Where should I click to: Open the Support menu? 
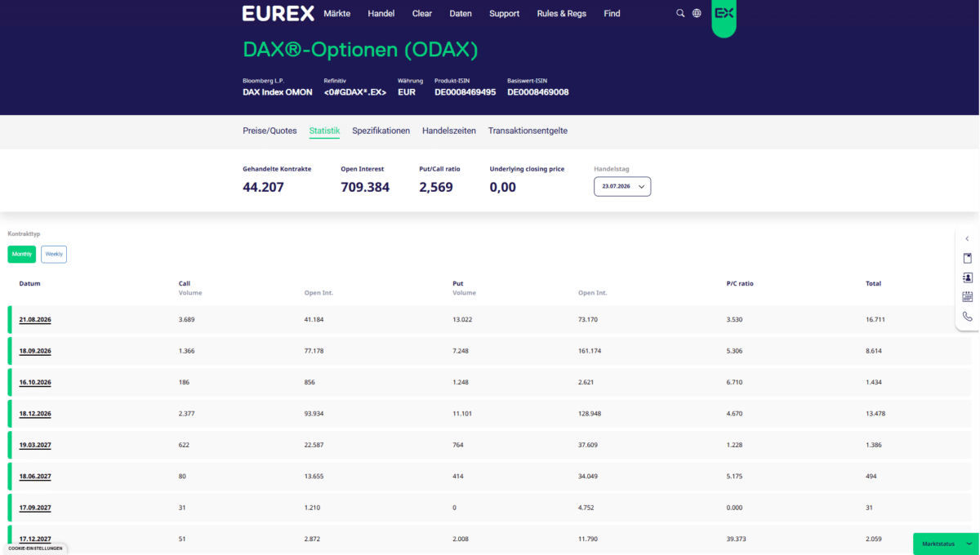pos(505,14)
